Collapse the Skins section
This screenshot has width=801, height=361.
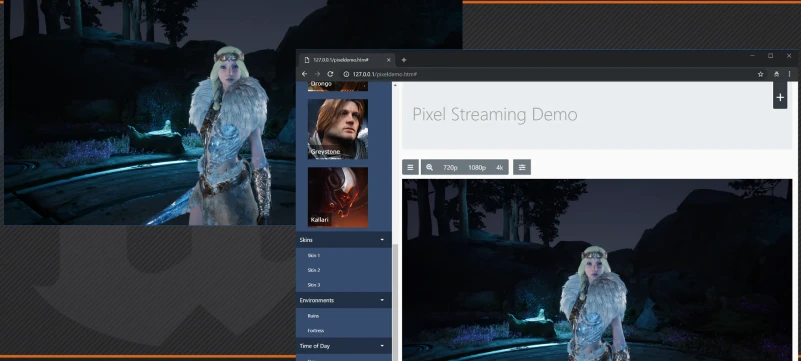click(x=344, y=239)
